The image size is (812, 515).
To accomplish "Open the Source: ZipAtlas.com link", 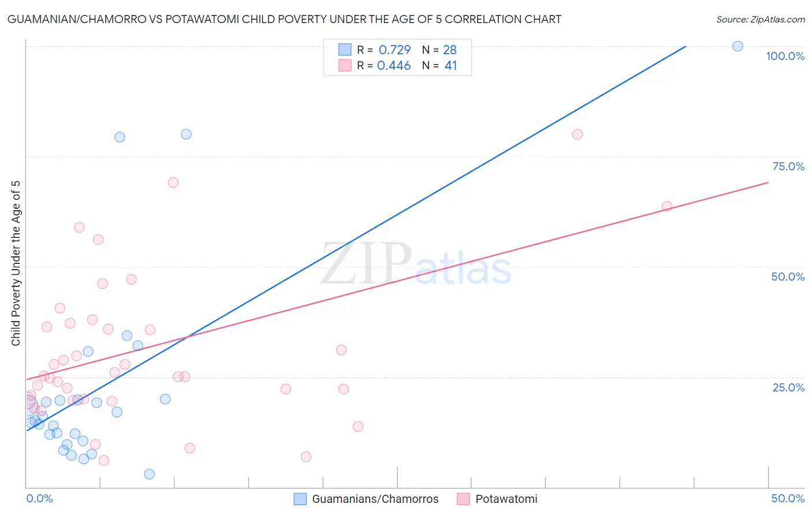I will pos(760,20).
